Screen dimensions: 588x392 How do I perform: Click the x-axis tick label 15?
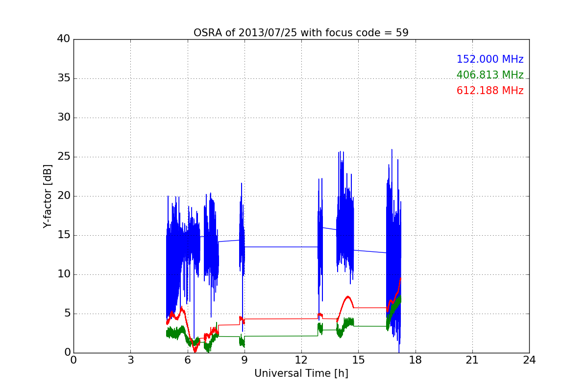tap(358, 360)
